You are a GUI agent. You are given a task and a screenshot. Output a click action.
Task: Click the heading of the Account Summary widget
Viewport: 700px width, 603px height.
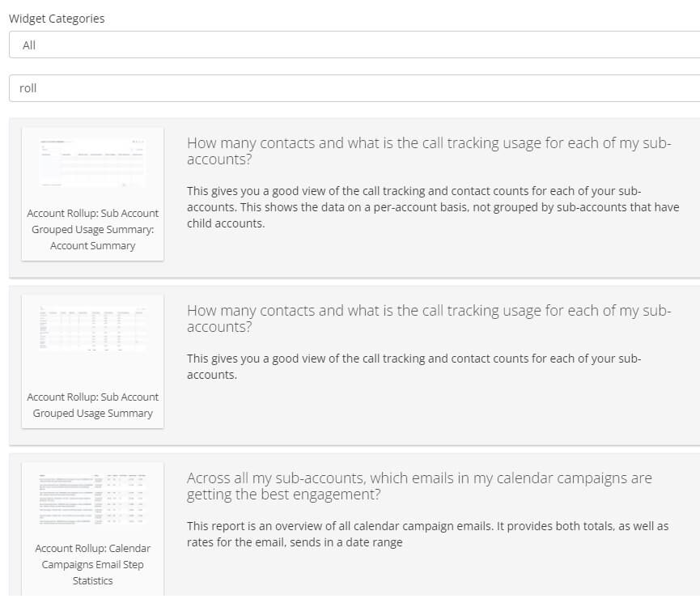(x=429, y=151)
